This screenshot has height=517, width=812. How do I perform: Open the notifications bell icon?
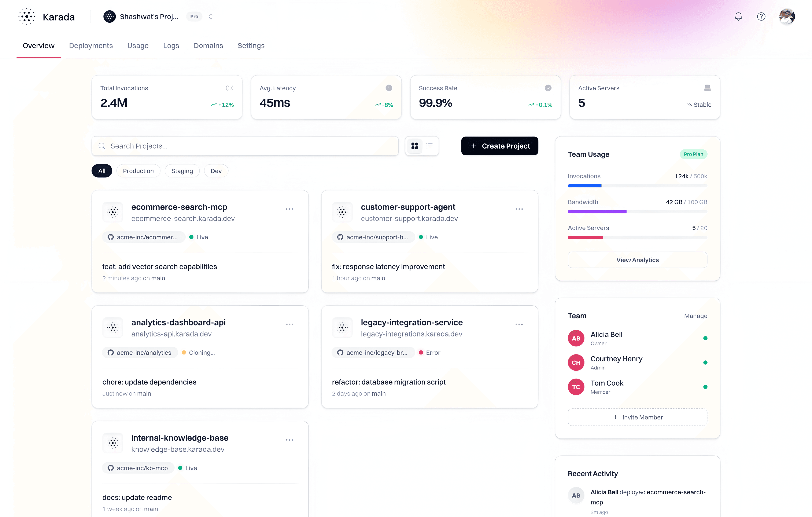click(738, 17)
